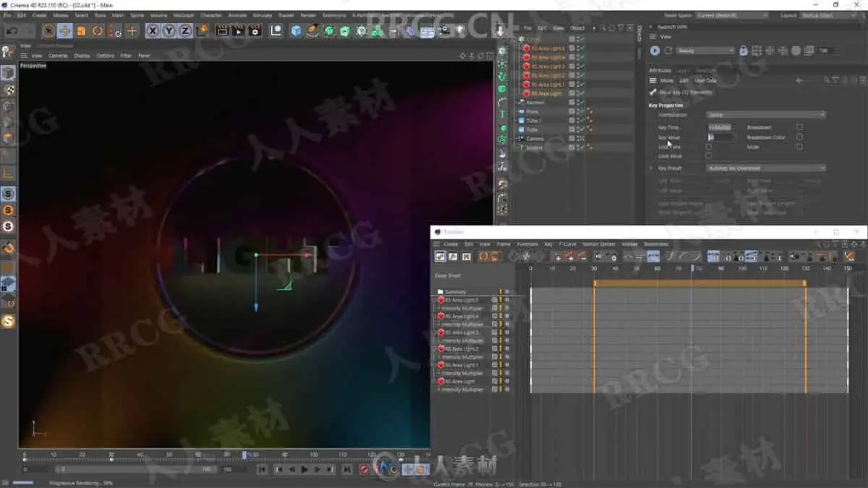Enable the Breakdown Color checkbox

(x=799, y=137)
